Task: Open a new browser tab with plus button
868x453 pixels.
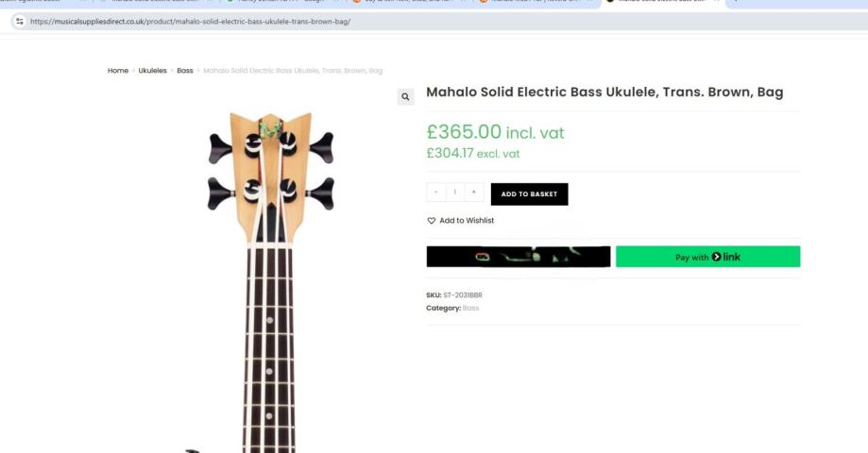Action: coord(735,2)
